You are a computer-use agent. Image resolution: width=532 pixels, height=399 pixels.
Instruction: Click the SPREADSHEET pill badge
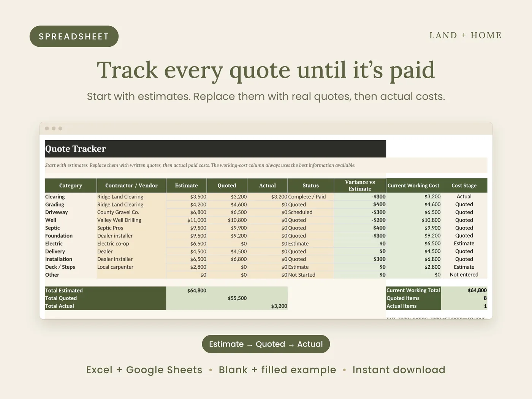coord(74,36)
